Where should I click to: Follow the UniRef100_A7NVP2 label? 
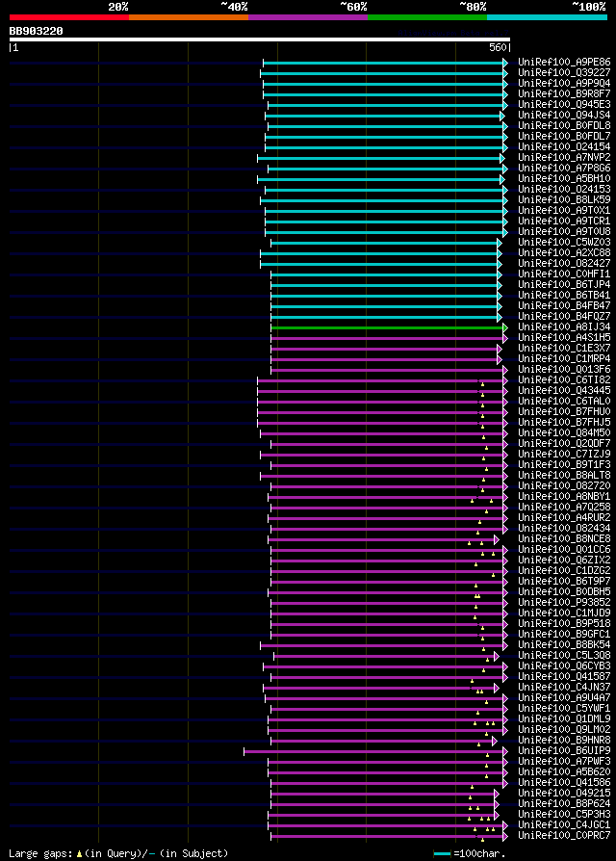coord(564,158)
